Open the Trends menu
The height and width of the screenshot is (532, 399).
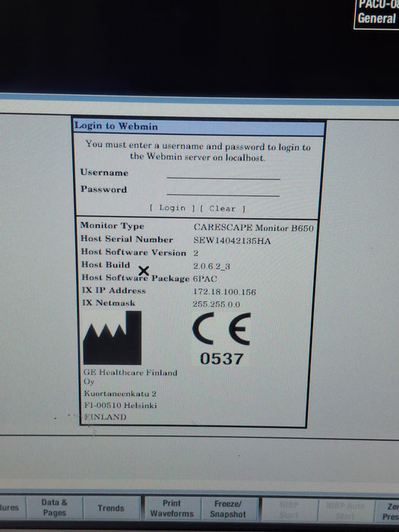(111, 508)
